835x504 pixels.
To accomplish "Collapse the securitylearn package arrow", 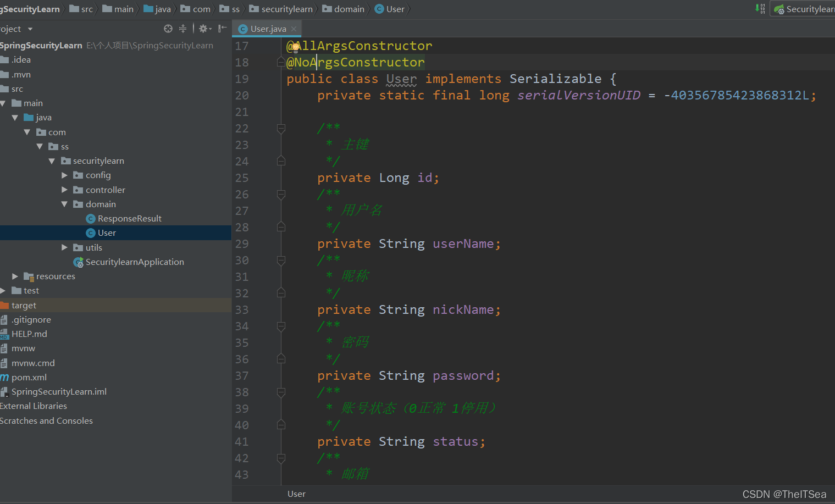I will tap(52, 161).
